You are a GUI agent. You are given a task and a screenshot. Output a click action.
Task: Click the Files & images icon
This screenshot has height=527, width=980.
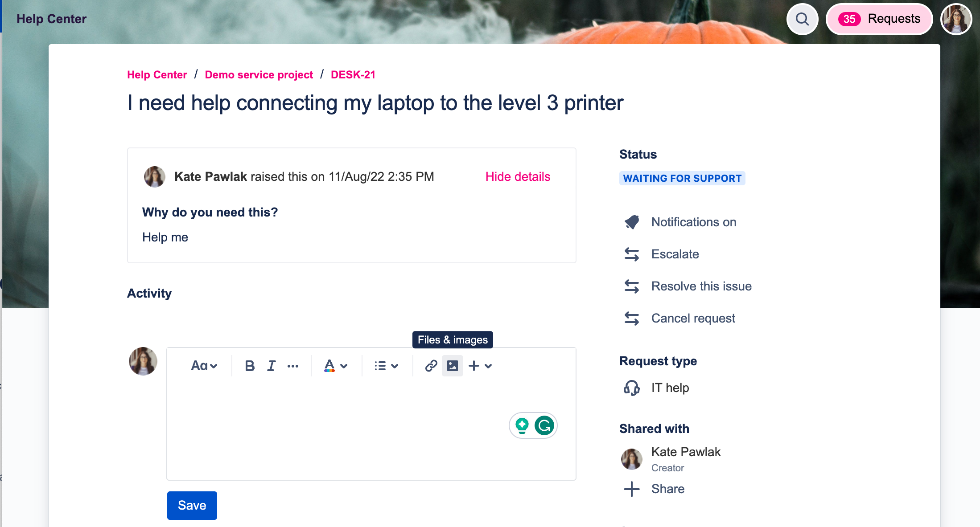click(x=452, y=366)
